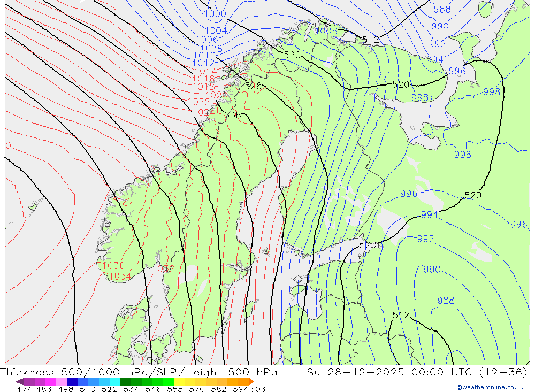
Task: Click the red isobar label '1016'
Action: 204,79
